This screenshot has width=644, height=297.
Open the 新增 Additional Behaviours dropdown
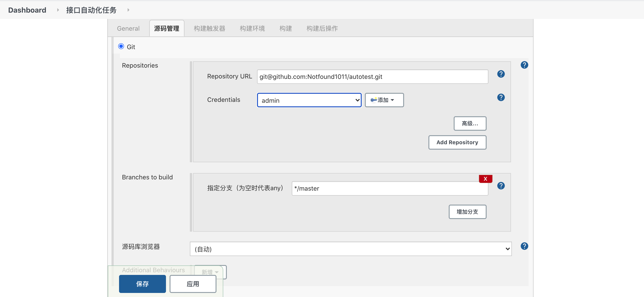[x=210, y=272]
